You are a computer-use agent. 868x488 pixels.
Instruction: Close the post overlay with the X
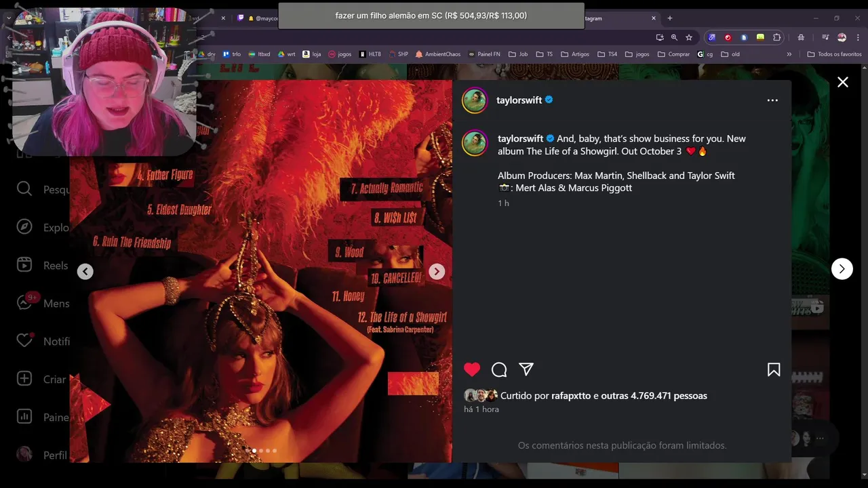842,82
